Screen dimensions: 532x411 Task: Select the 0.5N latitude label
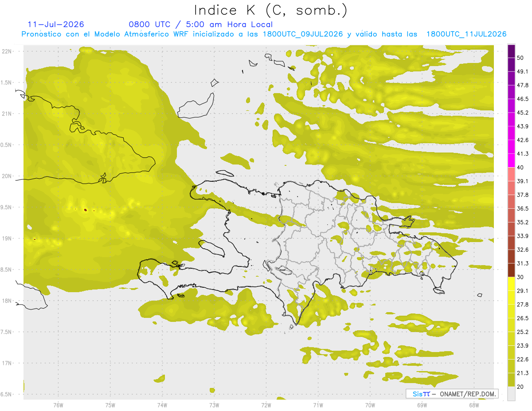[x=7, y=145]
